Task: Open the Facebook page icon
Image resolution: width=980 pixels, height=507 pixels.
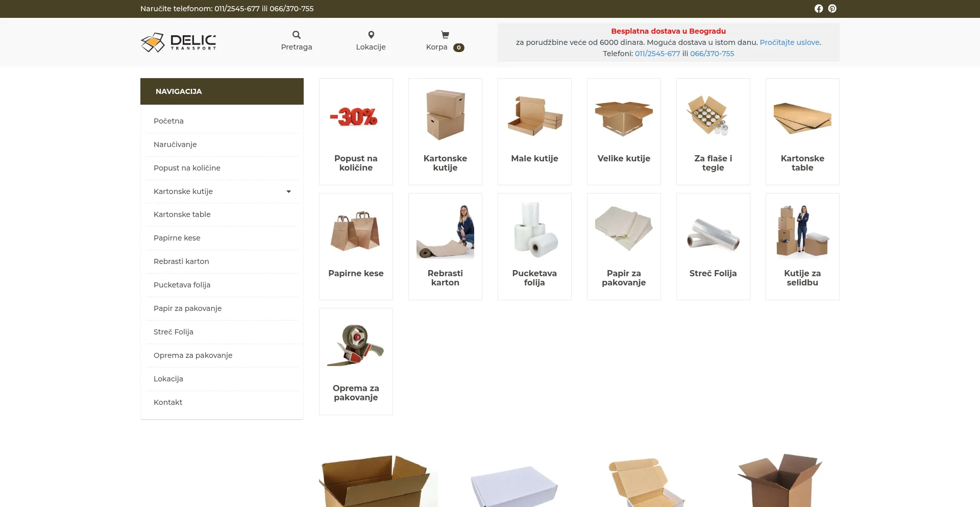Action: (819, 9)
